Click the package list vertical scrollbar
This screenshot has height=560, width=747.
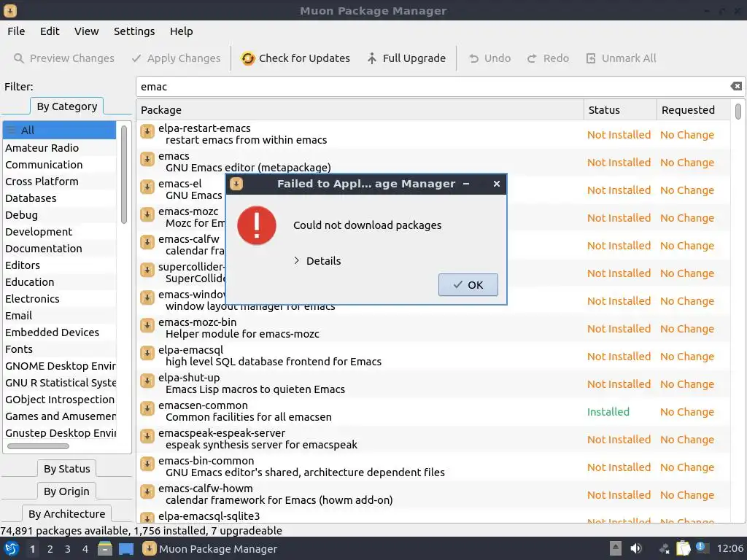pos(738,112)
